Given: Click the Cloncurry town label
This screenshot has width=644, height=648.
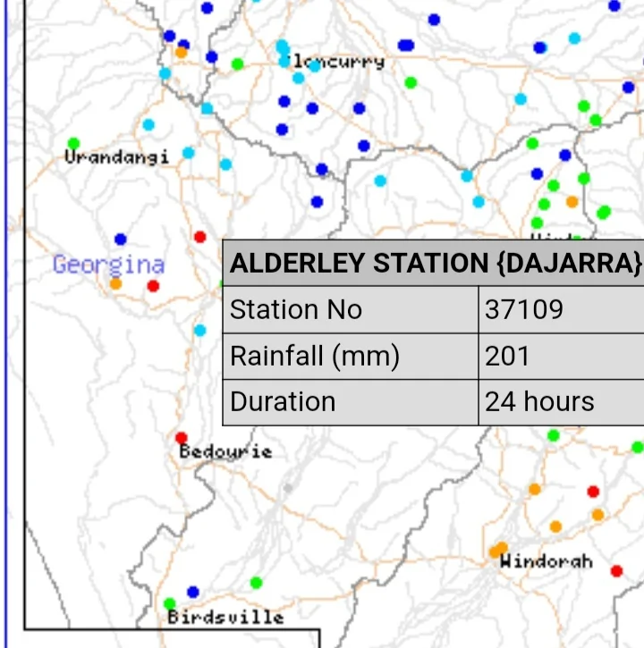Looking at the screenshot, I should (340, 62).
